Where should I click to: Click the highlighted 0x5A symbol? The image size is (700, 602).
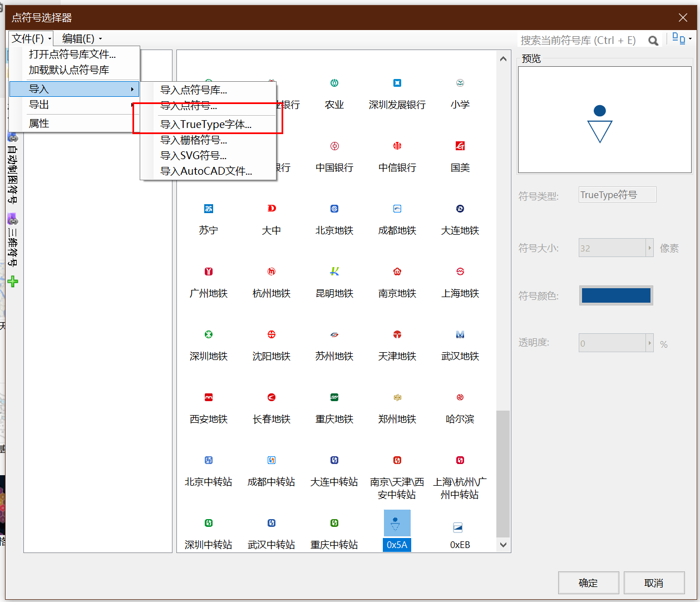397,523
